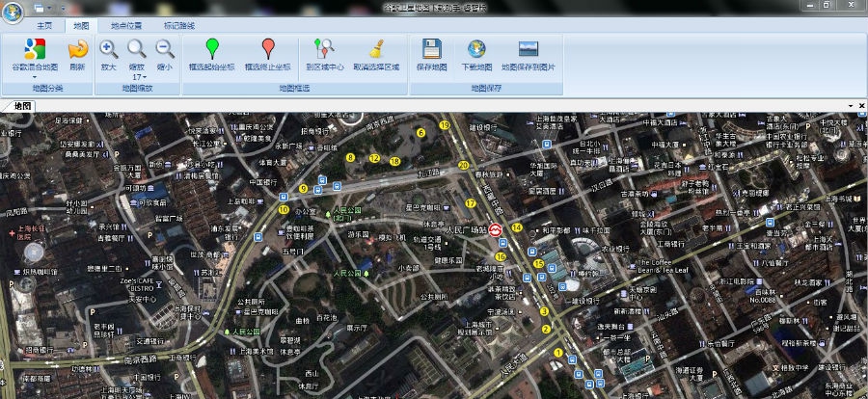Select the 地图 document tab
Viewport: 868px width, 399px height.
tap(22, 106)
